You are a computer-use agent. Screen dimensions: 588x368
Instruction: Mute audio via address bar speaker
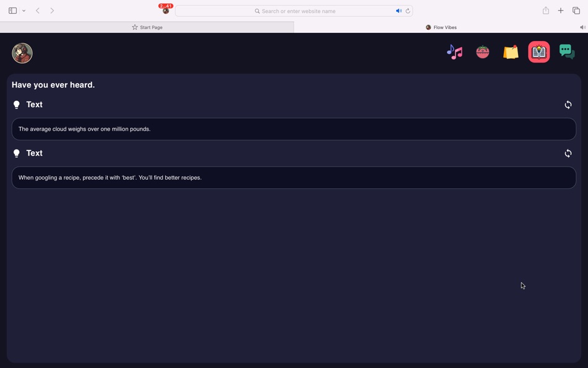(x=399, y=11)
